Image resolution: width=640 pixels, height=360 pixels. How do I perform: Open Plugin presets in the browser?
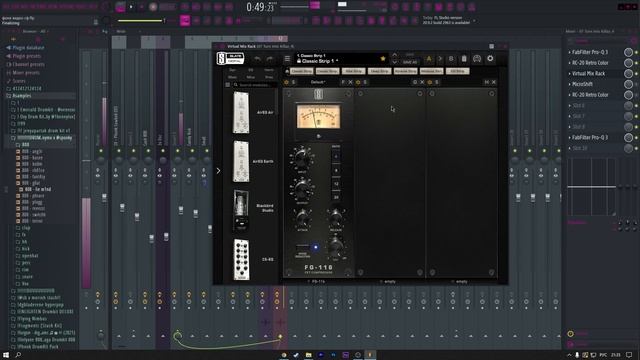click(x=27, y=56)
